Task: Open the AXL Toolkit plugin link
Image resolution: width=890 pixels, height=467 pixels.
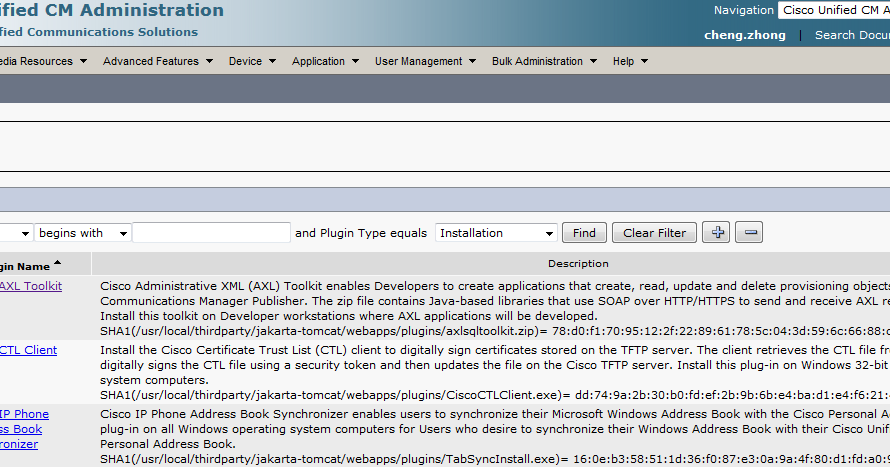Action: [31, 286]
